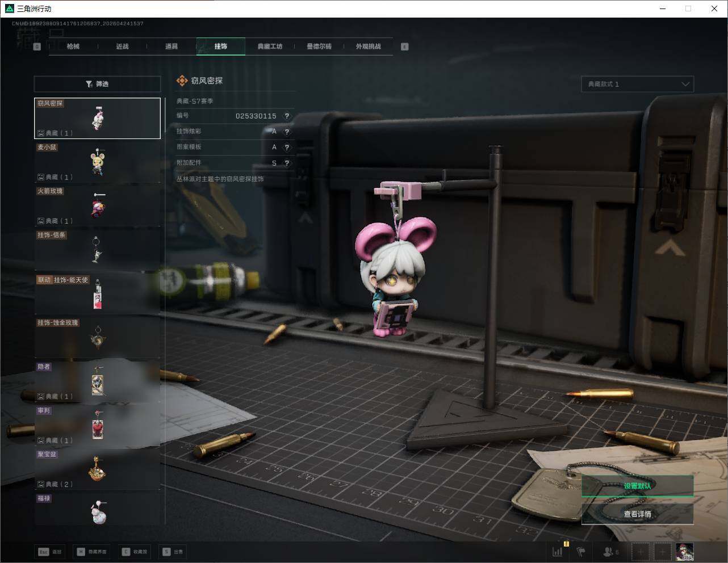Click the 查看详情 button
Screen dimensions: 728x563
[x=637, y=514]
